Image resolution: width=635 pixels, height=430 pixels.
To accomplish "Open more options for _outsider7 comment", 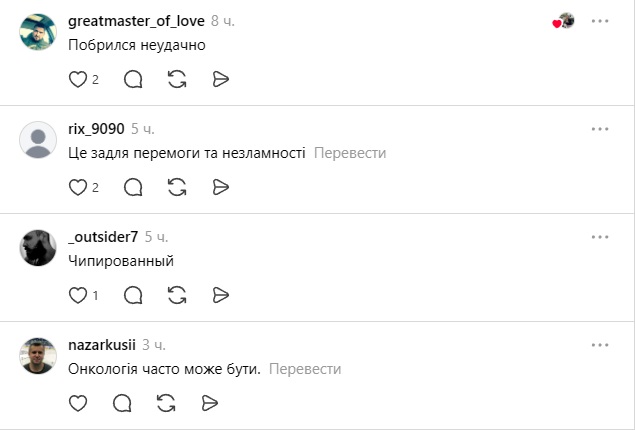I will point(600,237).
